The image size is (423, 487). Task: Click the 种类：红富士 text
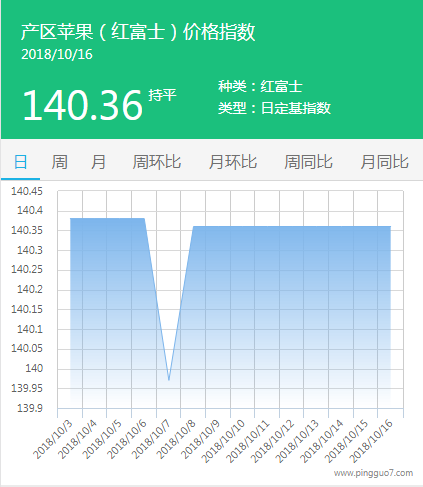[260, 86]
